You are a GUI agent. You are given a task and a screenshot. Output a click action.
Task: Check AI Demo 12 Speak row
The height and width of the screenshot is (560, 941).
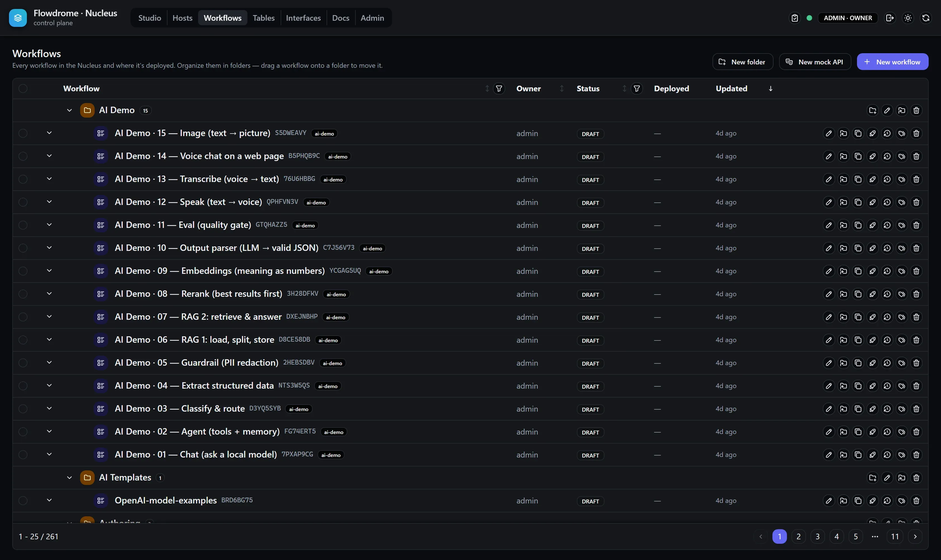click(23, 202)
